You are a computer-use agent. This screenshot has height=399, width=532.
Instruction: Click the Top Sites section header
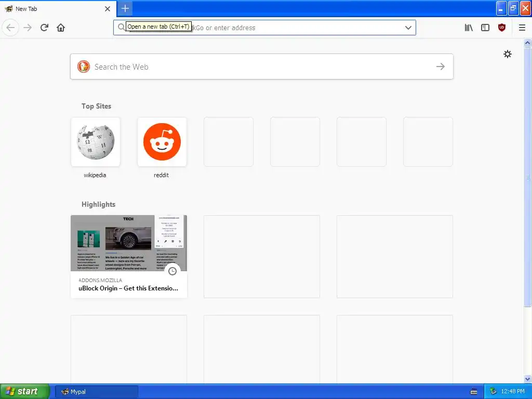point(96,106)
